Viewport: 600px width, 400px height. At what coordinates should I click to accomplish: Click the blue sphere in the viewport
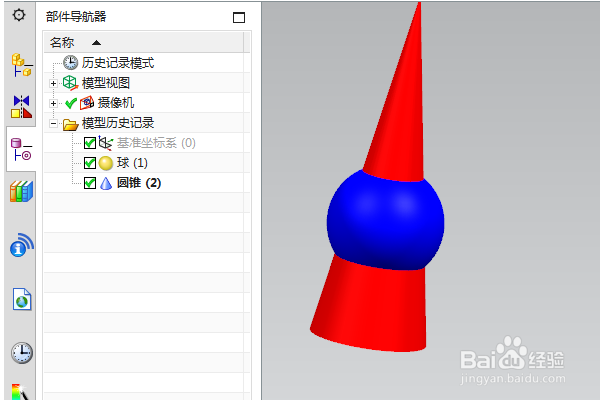pos(385,221)
